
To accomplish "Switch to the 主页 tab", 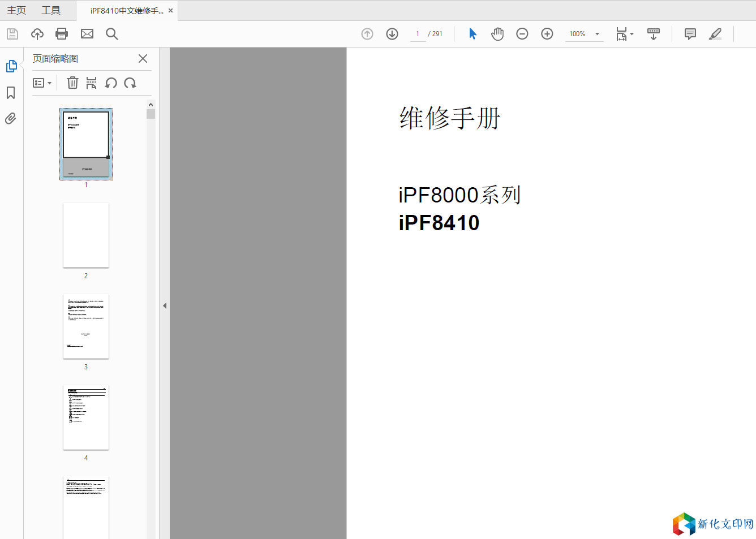I will [16, 10].
